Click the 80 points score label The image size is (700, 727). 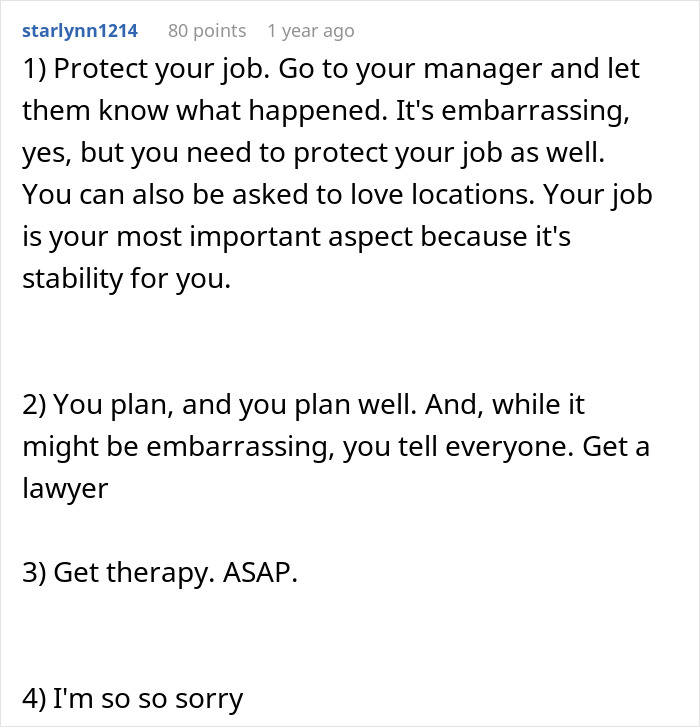coord(207,31)
